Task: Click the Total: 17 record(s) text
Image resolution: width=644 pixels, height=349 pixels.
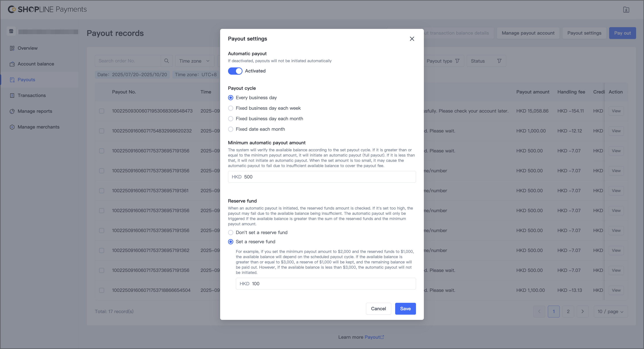Action: pos(114,312)
